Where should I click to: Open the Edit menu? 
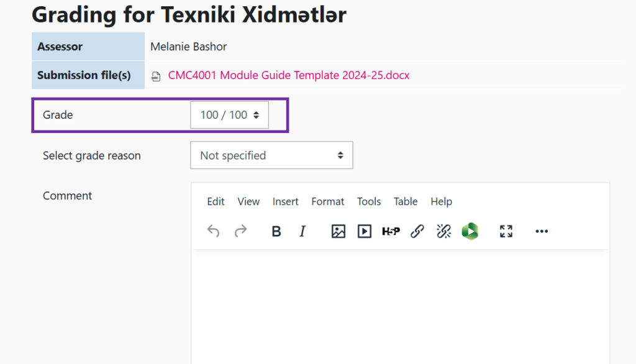216,201
